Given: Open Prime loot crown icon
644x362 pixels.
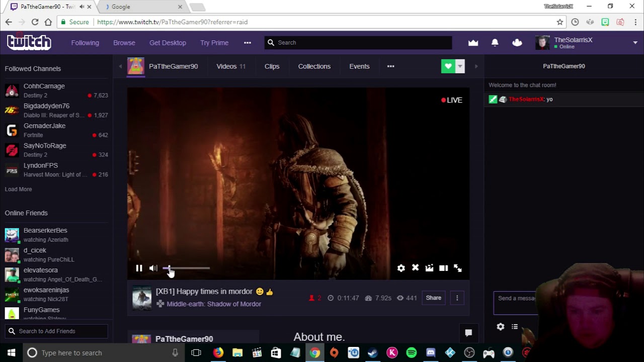Looking at the screenshot, I should tap(473, 43).
